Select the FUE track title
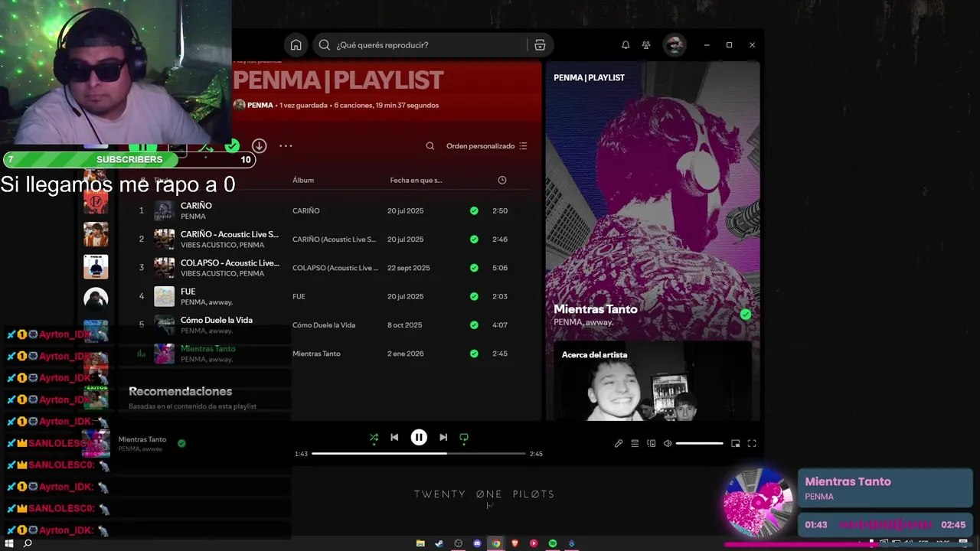Image resolution: width=980 pixels, height=551 pixels. coord(188,292)
